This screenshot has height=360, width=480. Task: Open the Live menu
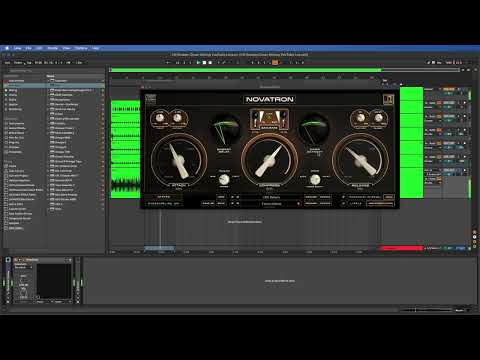(x=17, y=48)
